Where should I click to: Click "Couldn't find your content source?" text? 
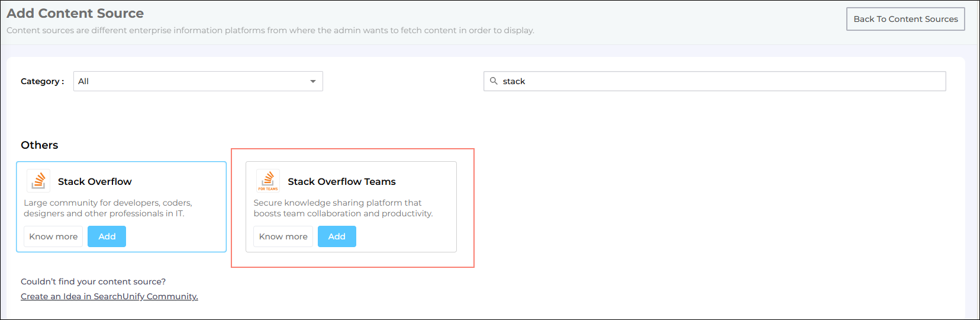pos(93,281)
